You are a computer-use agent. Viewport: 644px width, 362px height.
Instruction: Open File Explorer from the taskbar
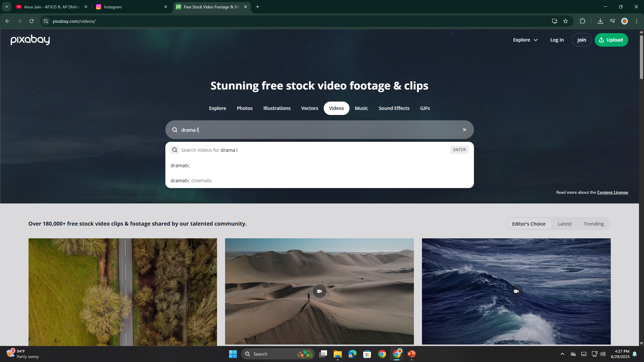coord(337,354)
